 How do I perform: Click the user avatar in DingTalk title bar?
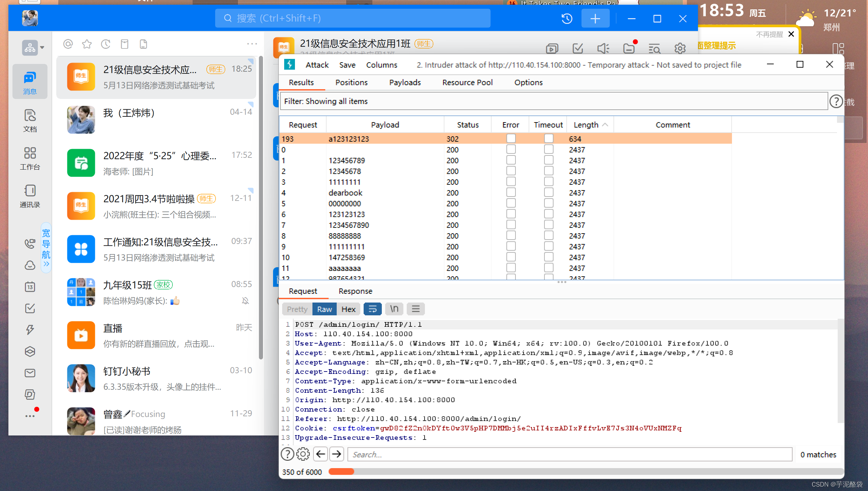point(30,18)
